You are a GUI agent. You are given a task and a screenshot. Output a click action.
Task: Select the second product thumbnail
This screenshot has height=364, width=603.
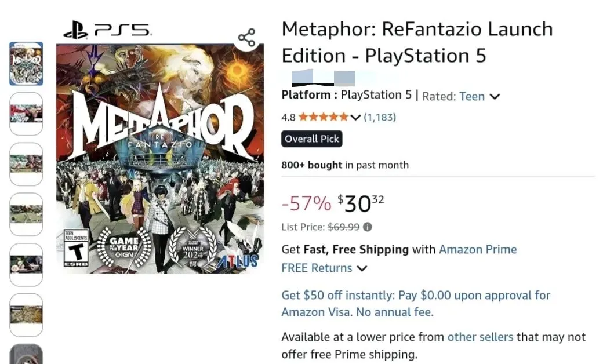click(26, 114)
